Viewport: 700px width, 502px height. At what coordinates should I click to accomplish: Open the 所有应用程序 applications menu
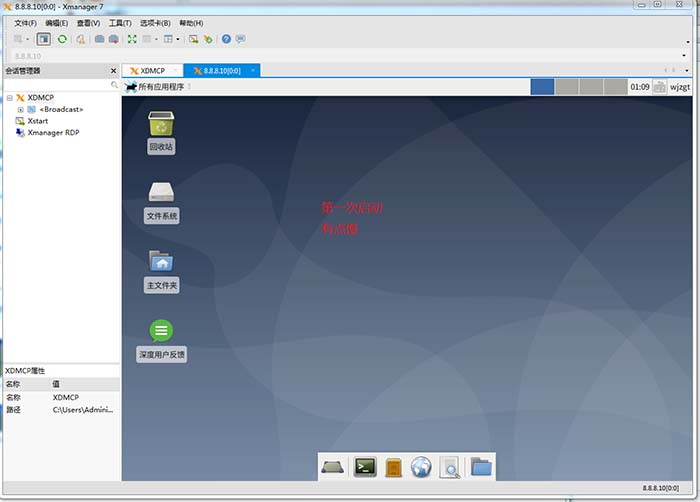(155, 87)
